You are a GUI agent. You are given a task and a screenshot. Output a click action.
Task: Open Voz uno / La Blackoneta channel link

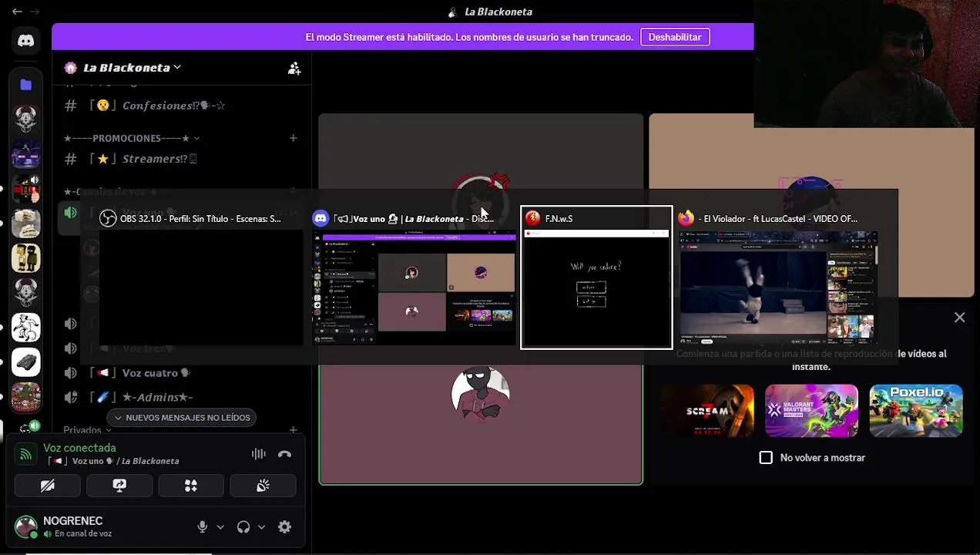point(113,461)
